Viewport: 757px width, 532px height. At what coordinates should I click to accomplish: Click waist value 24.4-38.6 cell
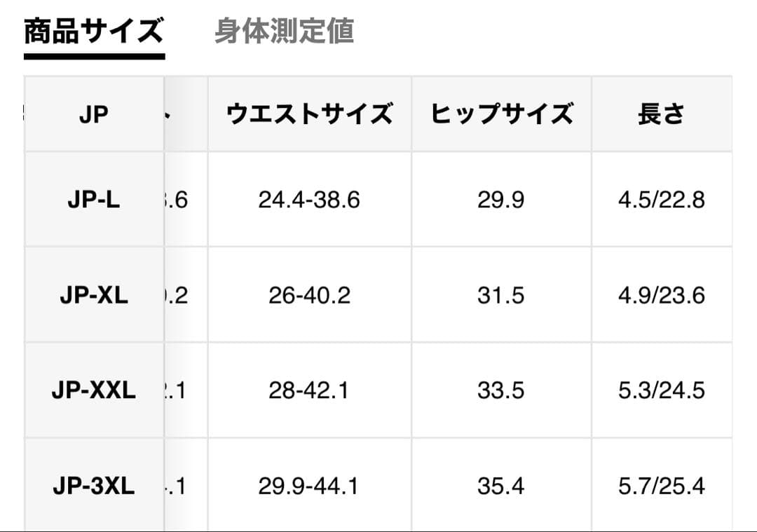(x=310, y=199)
